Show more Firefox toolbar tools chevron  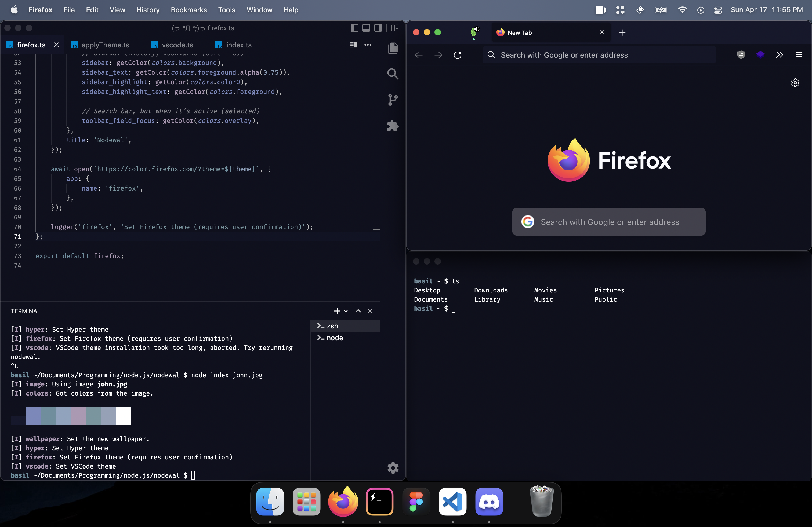coord(779,55)
